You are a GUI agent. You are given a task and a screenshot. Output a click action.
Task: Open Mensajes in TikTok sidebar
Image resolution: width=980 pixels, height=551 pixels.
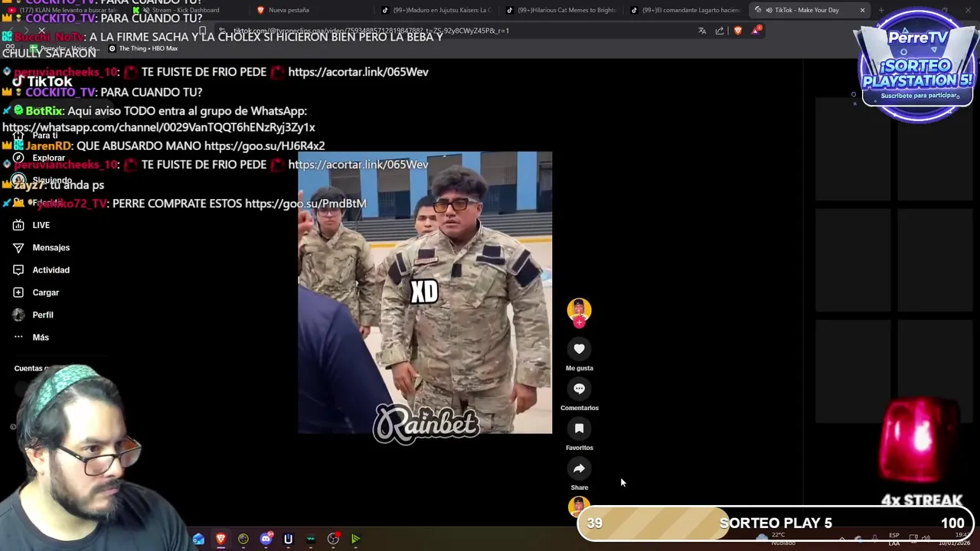point(42,247)
